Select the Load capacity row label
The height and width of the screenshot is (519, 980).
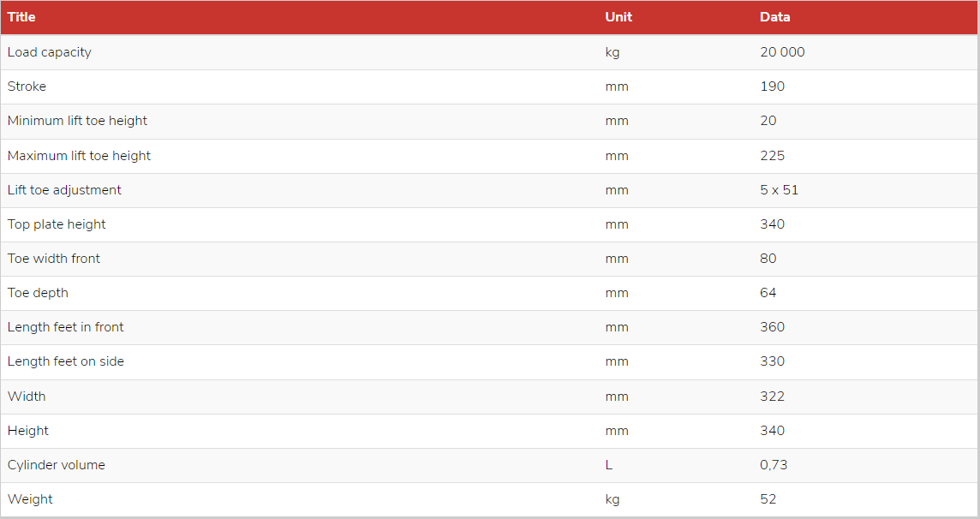(x=50, y=52)
